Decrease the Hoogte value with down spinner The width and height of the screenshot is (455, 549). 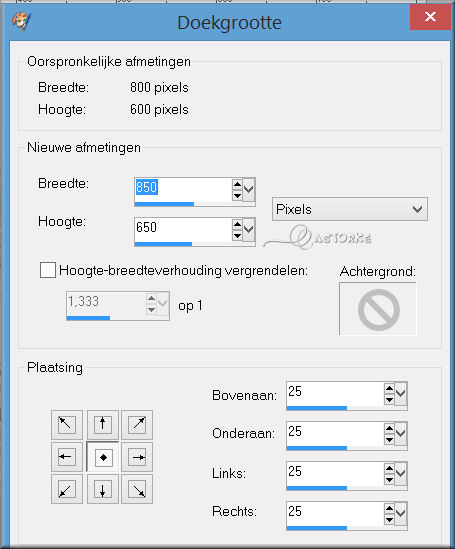point(237,235)
